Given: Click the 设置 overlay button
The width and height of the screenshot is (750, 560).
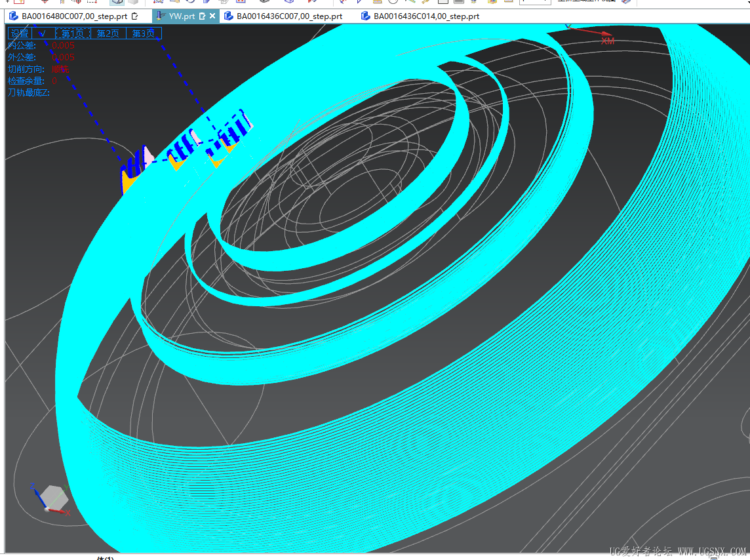Looking at the screenshot, I should tap(20, 33).
